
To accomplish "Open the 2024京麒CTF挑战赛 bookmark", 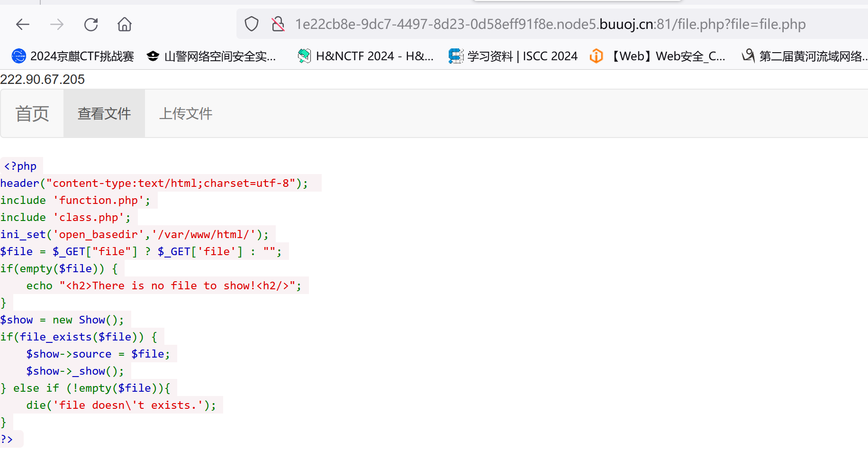I will tap(73, 56).
